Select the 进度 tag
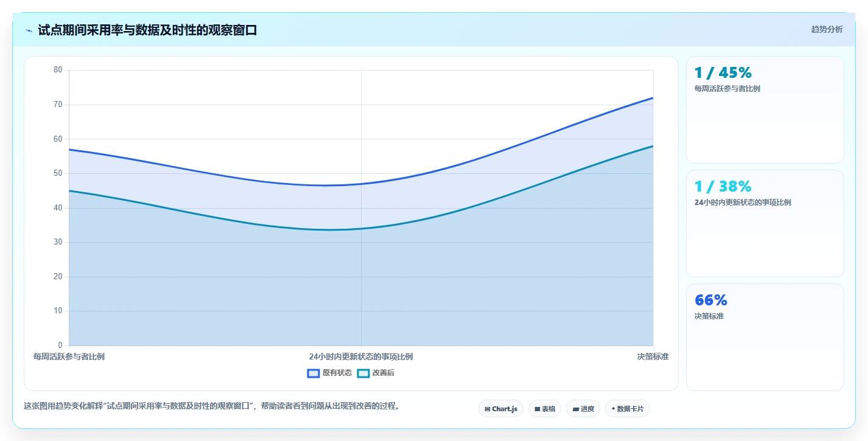 (x=583, y=409)
